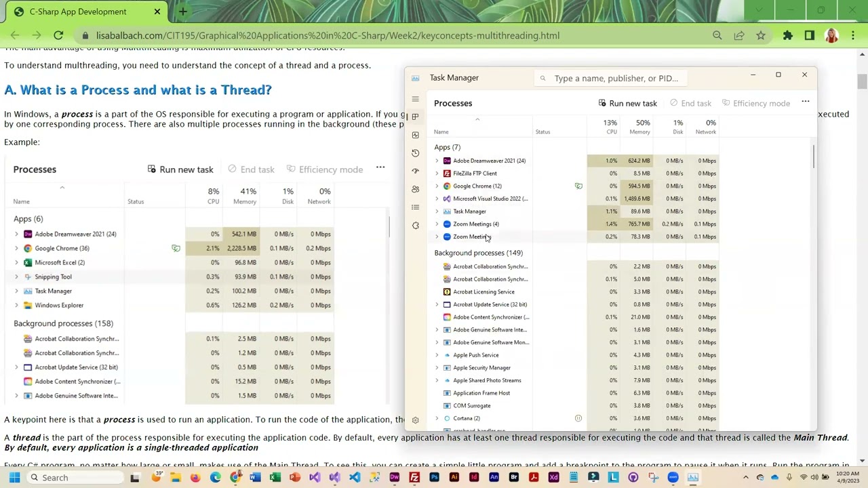Click Chrome reload page icon
The width and height of the screenshot is (868, 488).
(58, 35)
